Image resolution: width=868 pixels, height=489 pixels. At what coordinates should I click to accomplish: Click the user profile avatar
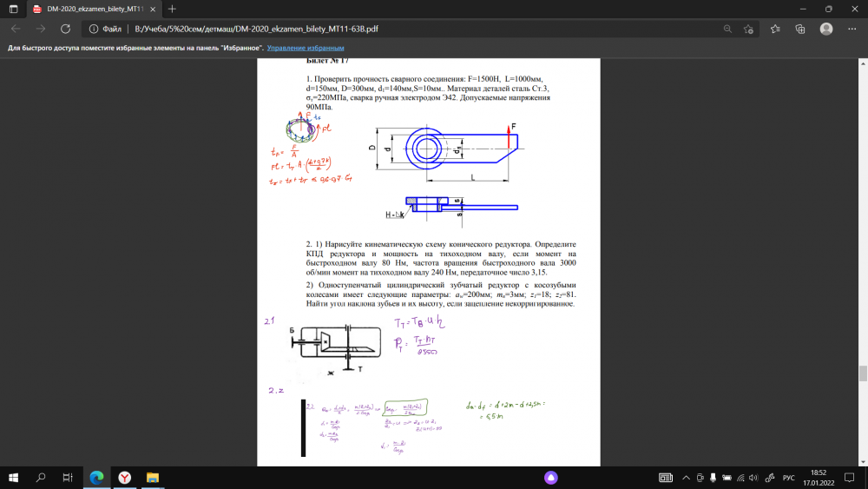coord(826,29)
